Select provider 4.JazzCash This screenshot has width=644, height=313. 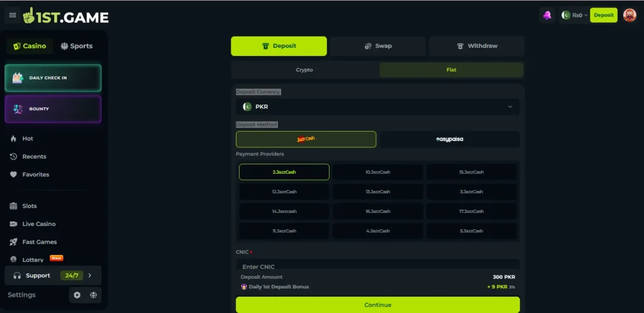378,231
